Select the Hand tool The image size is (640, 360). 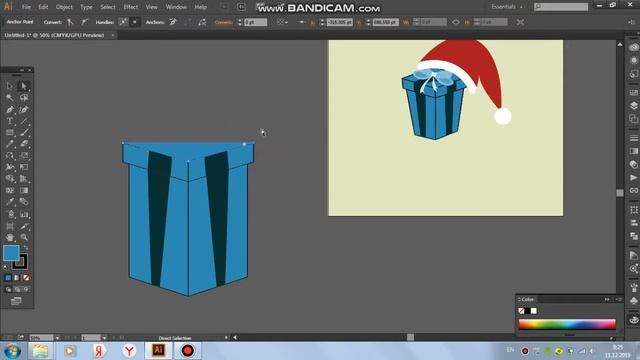10,237
